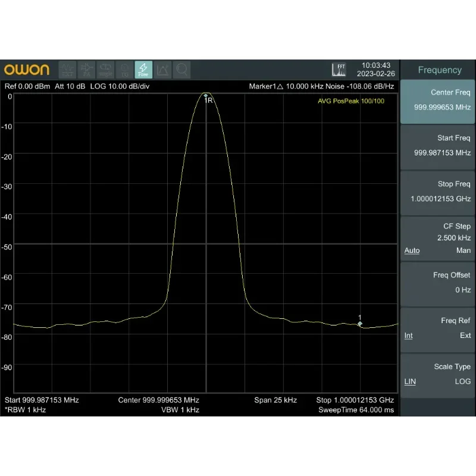
Task: Set Scale Type to LIN
Action: [410, 381]
